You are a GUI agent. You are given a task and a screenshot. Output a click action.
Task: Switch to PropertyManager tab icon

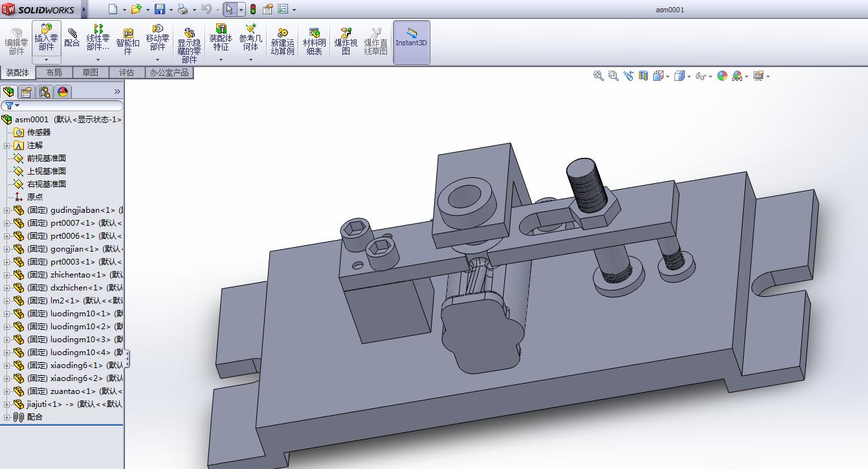tap(27, 92)
